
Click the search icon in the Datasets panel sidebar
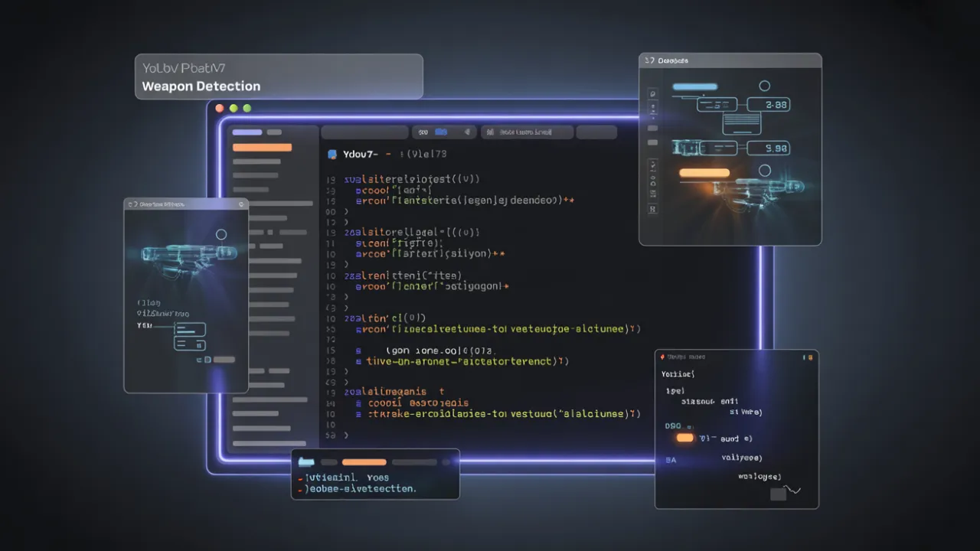[x=652, y=93]
